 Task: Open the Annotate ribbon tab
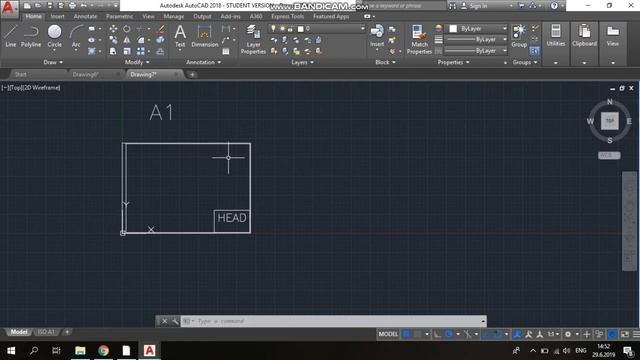85,16
